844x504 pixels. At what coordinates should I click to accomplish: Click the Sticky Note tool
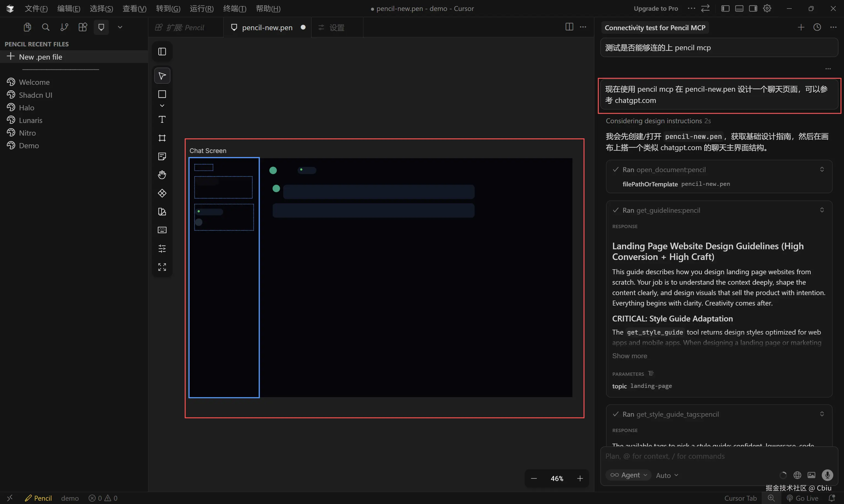(x=162, y=156)
